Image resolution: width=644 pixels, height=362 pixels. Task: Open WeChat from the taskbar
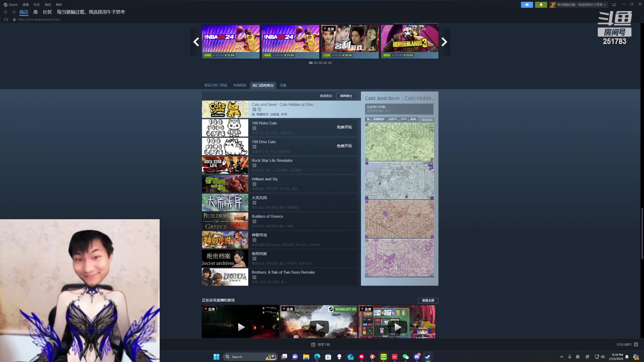tap(406, 357)
